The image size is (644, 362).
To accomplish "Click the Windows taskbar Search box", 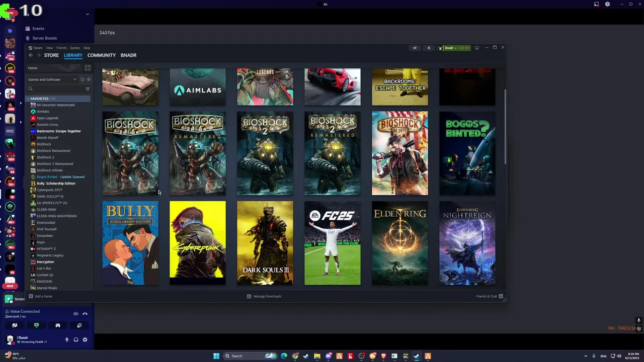I will pyautogui.click(x=251, y=356).
